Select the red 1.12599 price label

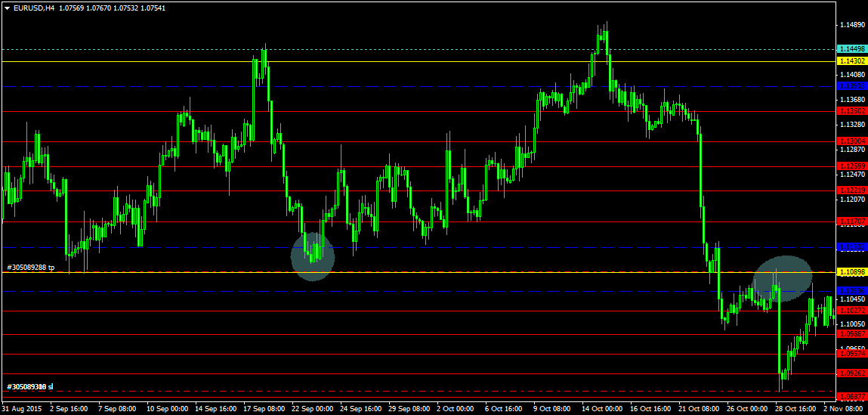pos(851,166)
